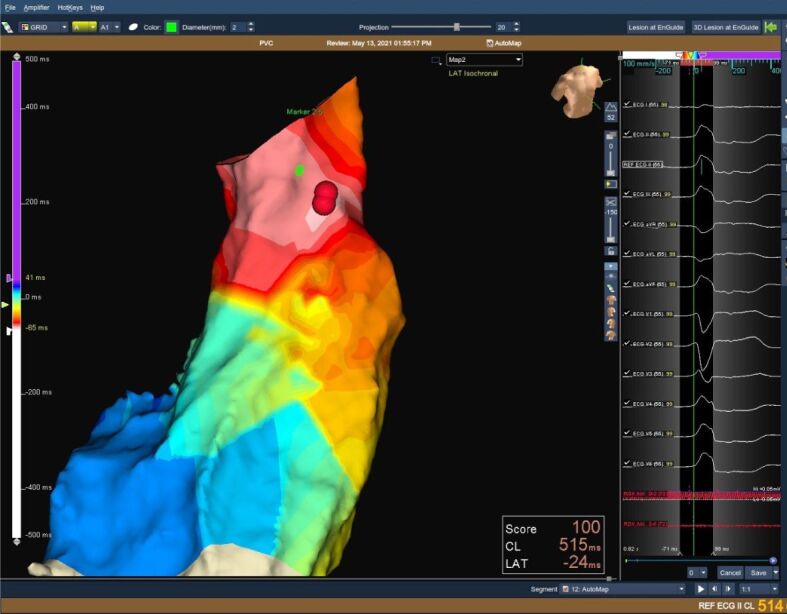Open the A1 electrode dropdown
Image resolution: width=787 pixels, height=614 pixels.
coord(109,27)
